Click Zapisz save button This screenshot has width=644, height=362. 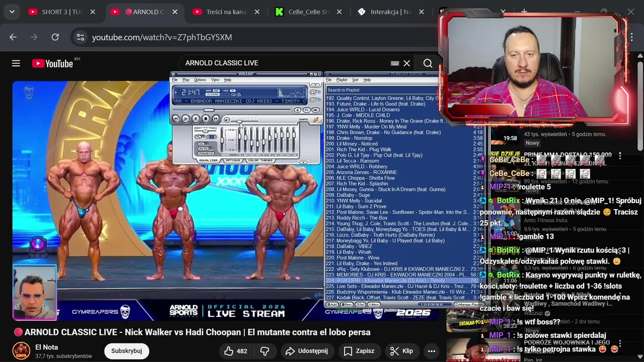(359, 351)
